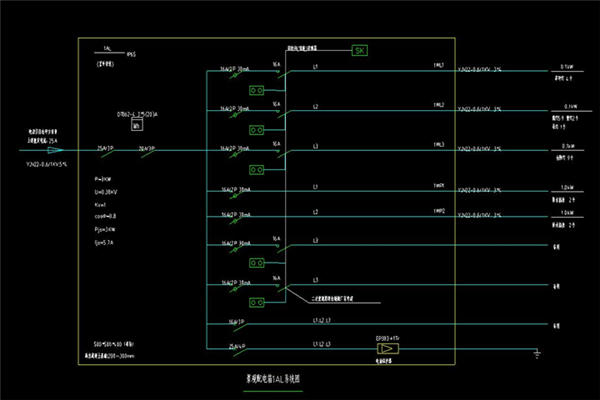
Task: Click the 25A/3P main breaker label
Action: coord(105,148)
